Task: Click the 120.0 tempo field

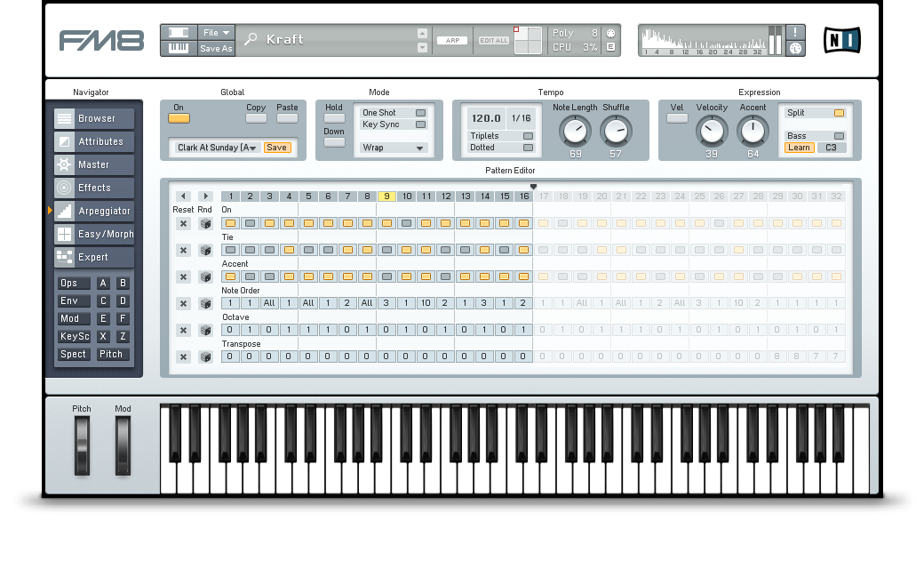Action: tap(486, 118)
